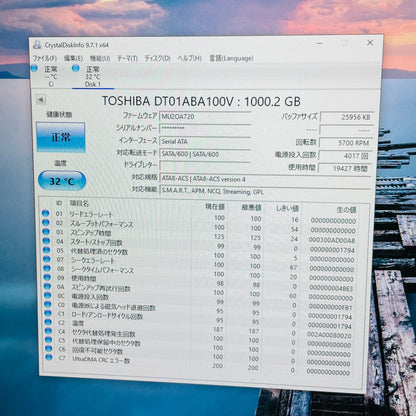Click status icon for C2 温度
The image size is (416, 416).
(x=48, y=322)
